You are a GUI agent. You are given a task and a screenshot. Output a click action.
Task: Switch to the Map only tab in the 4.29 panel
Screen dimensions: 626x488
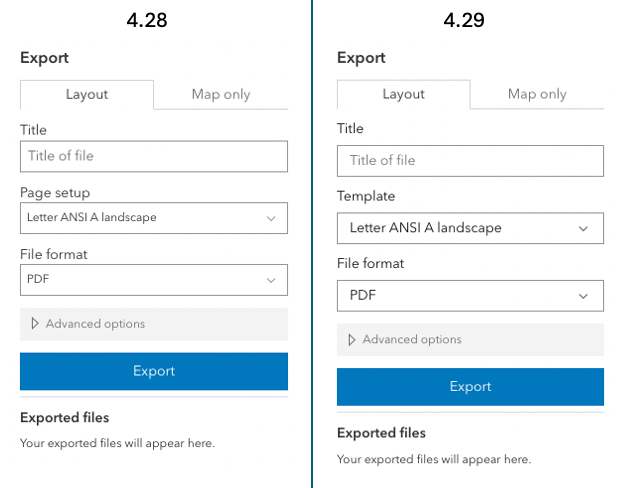pyautogui.click(x=537, y=94)
